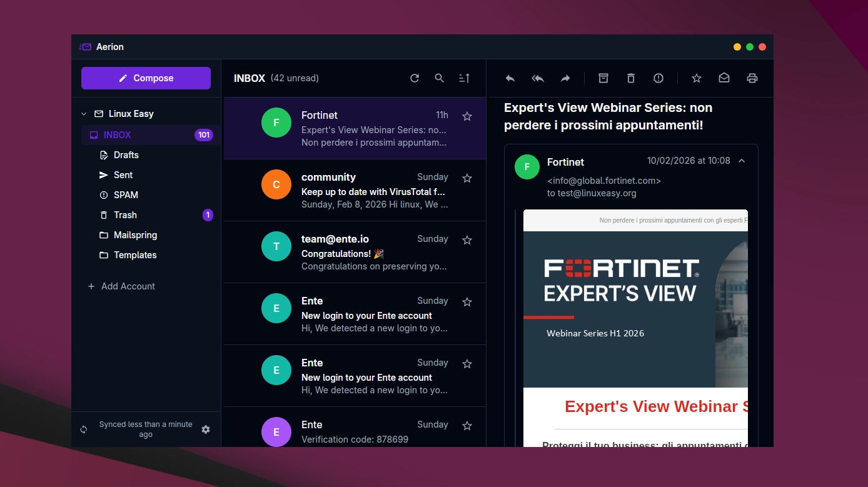Archive the current message
The height and width of the screenshot is (487, 868).
coord(603,78)
